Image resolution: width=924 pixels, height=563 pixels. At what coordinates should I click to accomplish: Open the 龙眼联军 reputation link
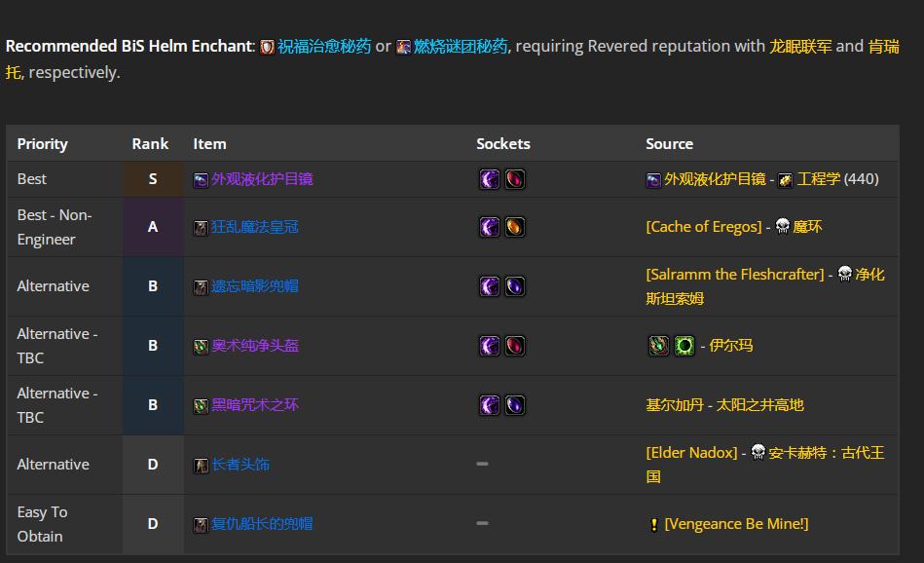(x=800, y=46)
